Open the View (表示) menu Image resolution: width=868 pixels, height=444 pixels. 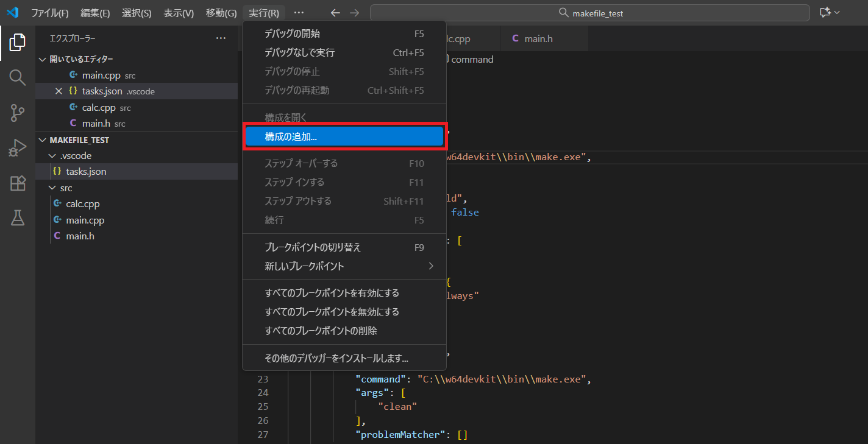tap(179, 13)
